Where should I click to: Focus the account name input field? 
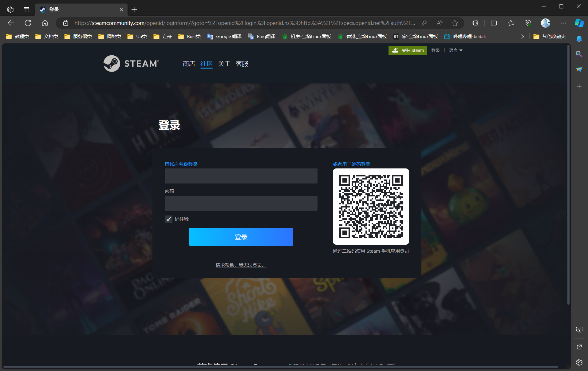(x=241, y=176)
